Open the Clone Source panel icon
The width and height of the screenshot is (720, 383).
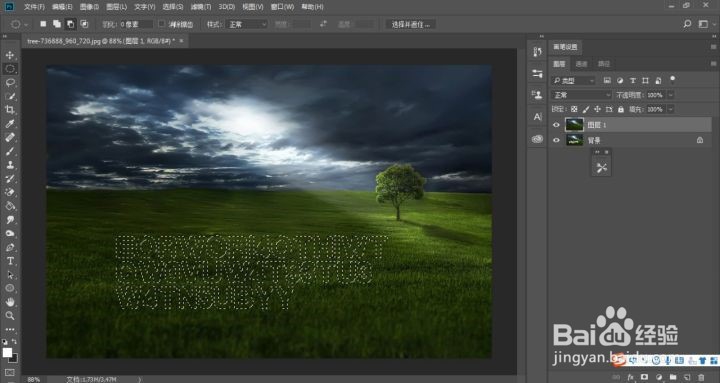pyautogui.click(x=537, y=95)
